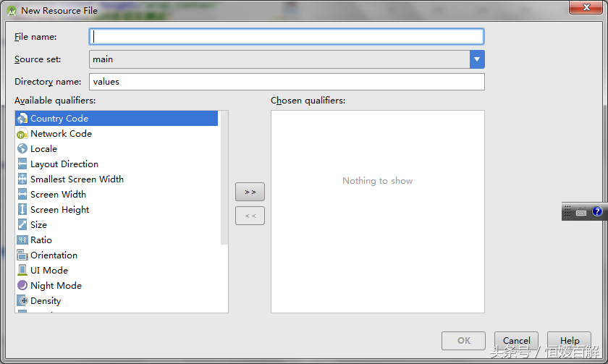Click the Screen Height icon

22,210
